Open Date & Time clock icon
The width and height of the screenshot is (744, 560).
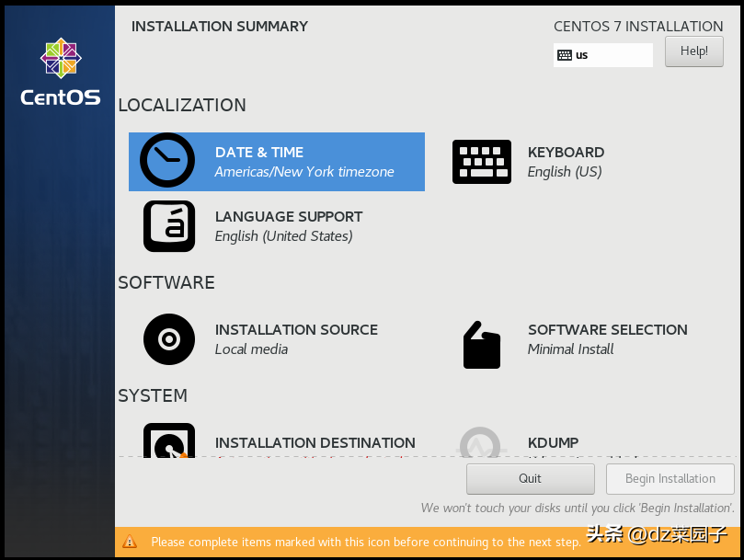point(167,160)
